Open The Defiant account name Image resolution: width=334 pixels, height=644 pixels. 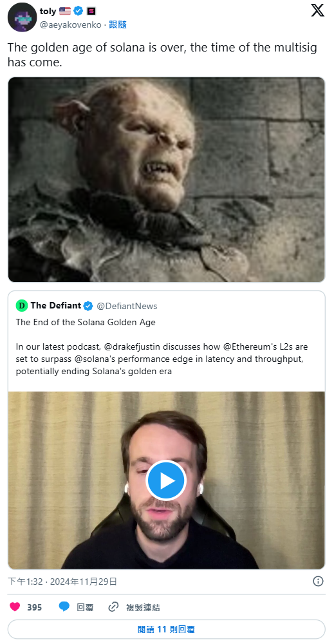tap(55, 305)
